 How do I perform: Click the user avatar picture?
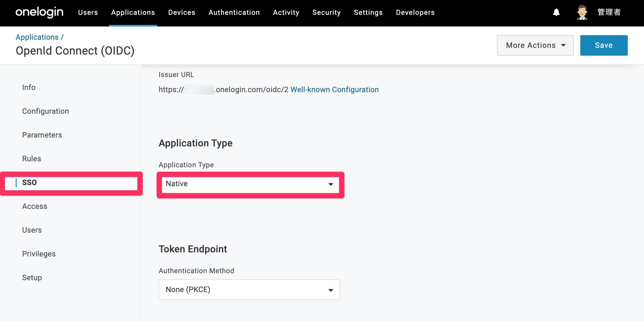click(582, 12)
